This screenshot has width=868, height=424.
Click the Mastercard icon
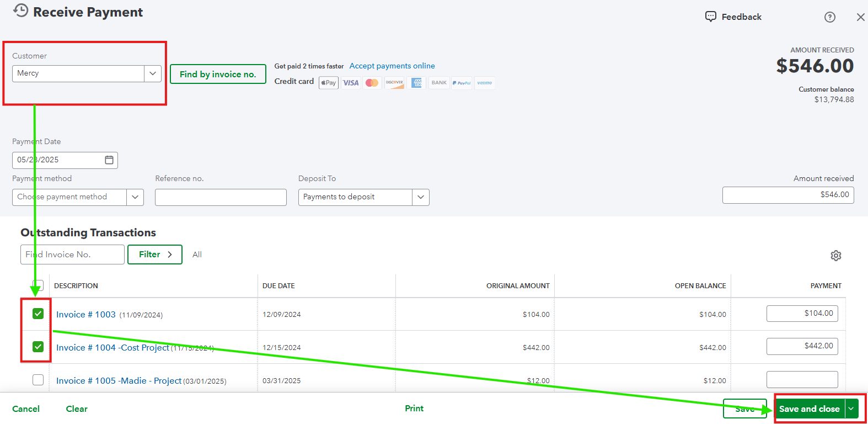pos(372,83)
